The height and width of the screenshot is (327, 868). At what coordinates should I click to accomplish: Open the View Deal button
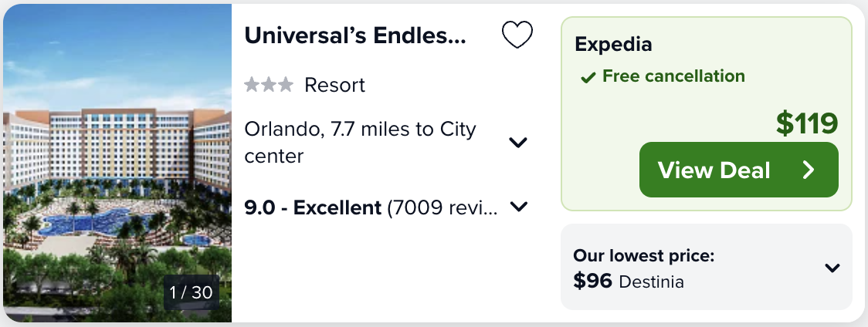(x=738, y=170)
